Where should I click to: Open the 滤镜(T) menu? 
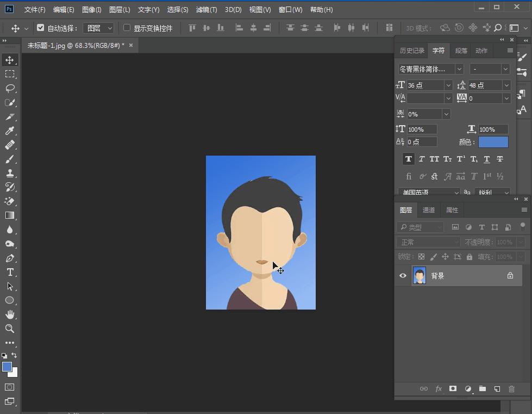coord(206,10)
